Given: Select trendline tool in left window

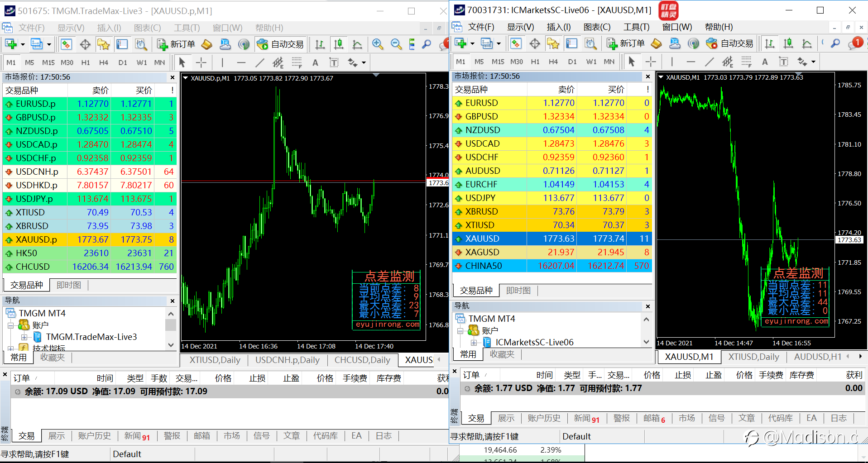Looking at the screenshot, I should pyautogui.click(x=259, y=62).
